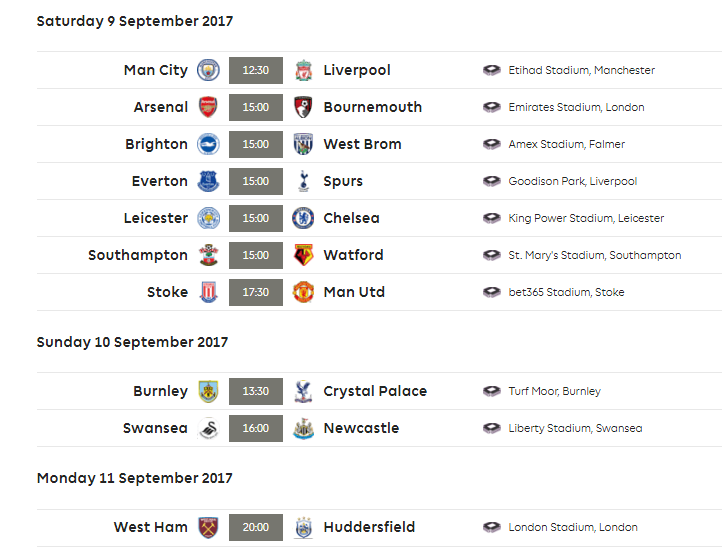Select the 20:00 West Ham fixture time
This screenshot has height=555, width=722.
click(256, 527)
